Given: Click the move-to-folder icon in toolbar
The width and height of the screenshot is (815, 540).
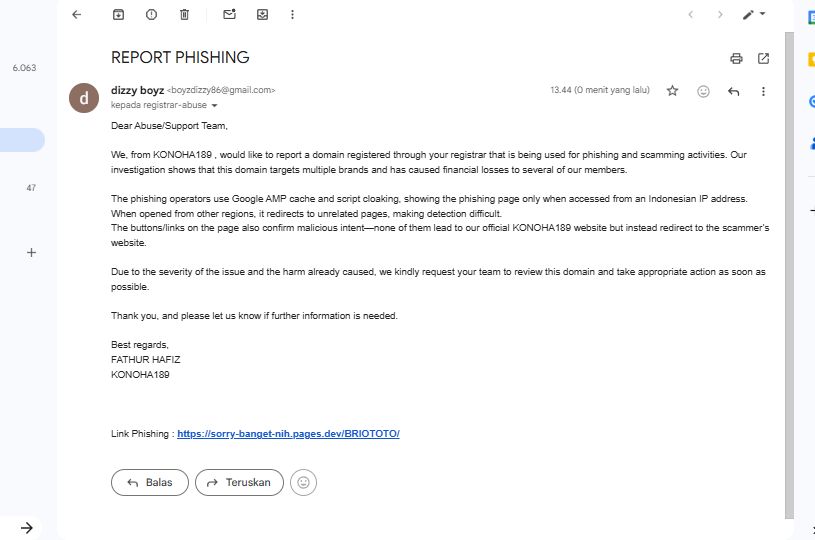Looking at the screenshot, I should coord(262,15).
